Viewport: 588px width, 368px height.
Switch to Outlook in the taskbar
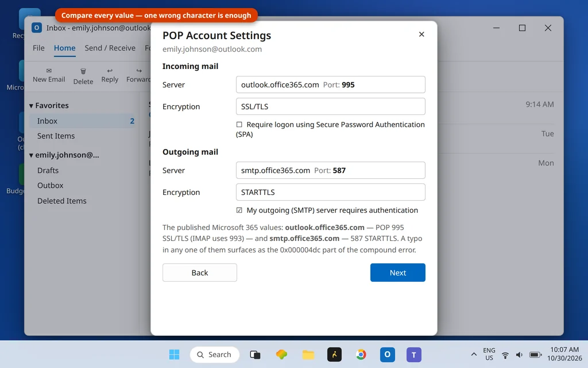point(388,354)
